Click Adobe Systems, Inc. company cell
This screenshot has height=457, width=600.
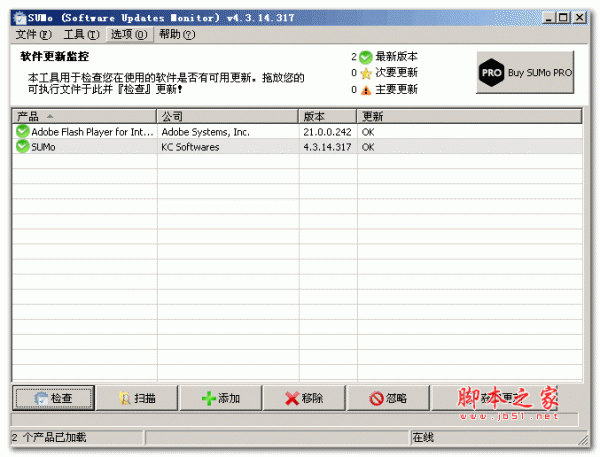(x=205, y=132)
